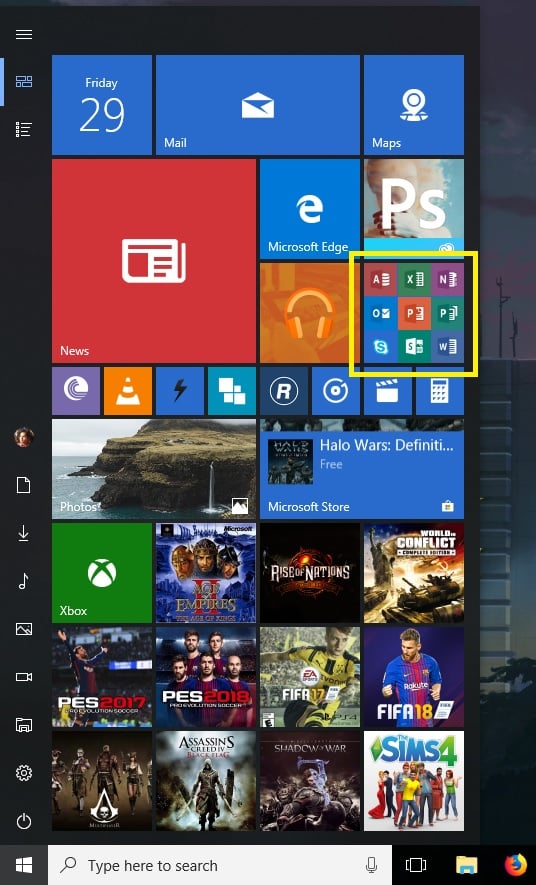Screen dimensions: 536x885
Task: Launch Age of Empires II tile
Action: click(205, 573)
